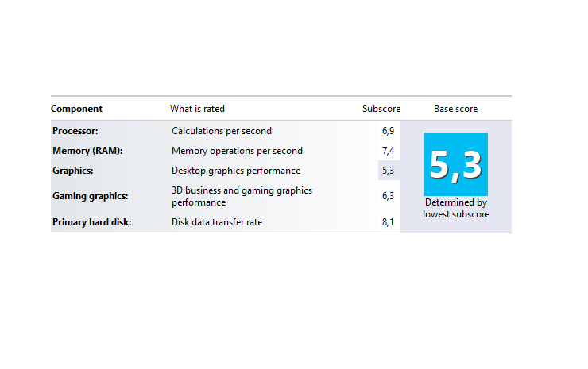Click Disk data transfer rate text
The height and width of the screenshot is (369, 588).
click(x=217, y=222)
